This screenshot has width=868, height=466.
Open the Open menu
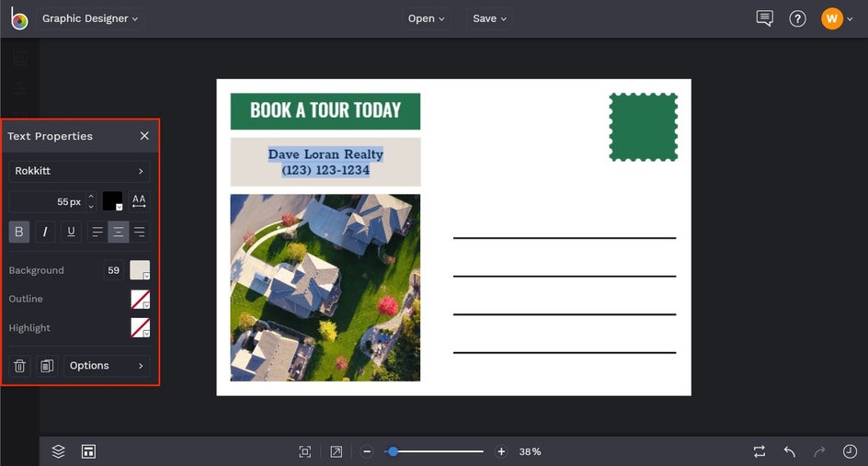click(426, 18)
